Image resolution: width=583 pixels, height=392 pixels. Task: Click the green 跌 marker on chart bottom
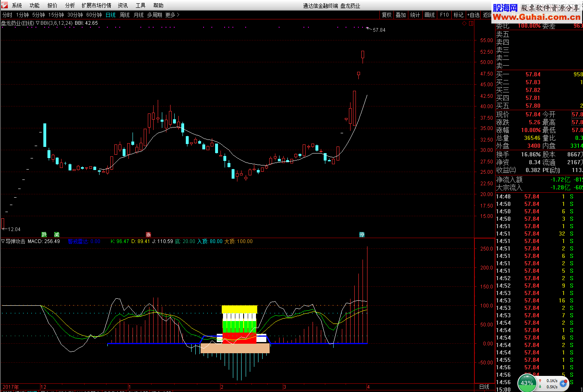pyautogui.click(x=44, y=234)
